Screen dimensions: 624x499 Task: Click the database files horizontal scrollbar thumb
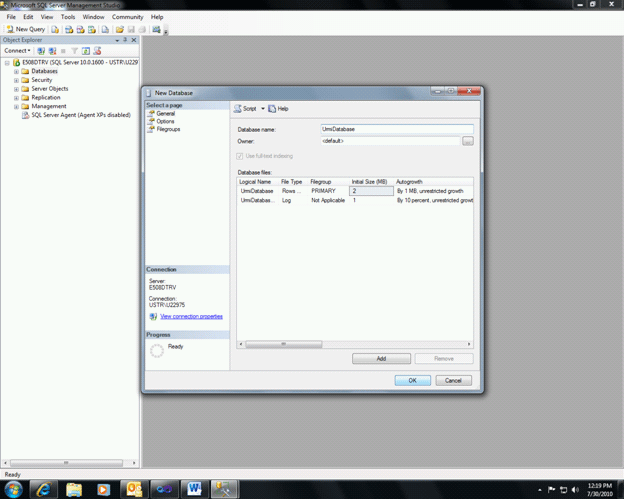[283, 344]
